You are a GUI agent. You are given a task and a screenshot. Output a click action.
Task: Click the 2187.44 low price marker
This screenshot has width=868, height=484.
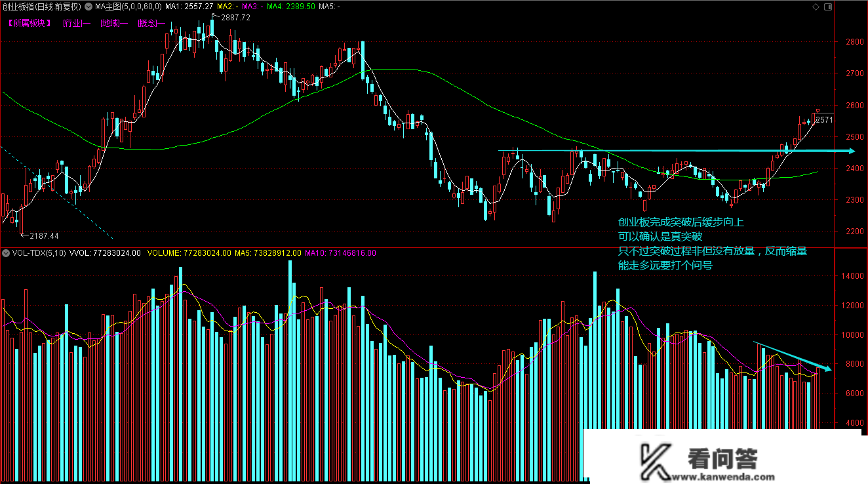click(44, 236)
